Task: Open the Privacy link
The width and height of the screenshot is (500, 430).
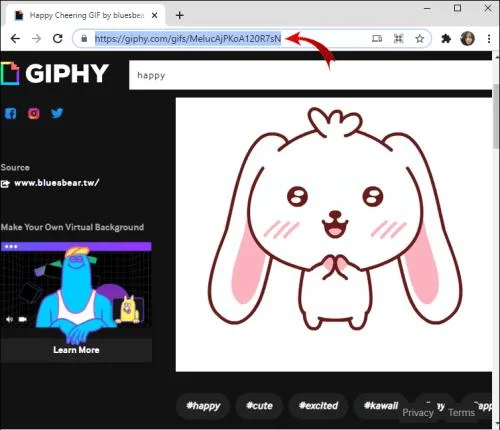Action: pos(418,413)
